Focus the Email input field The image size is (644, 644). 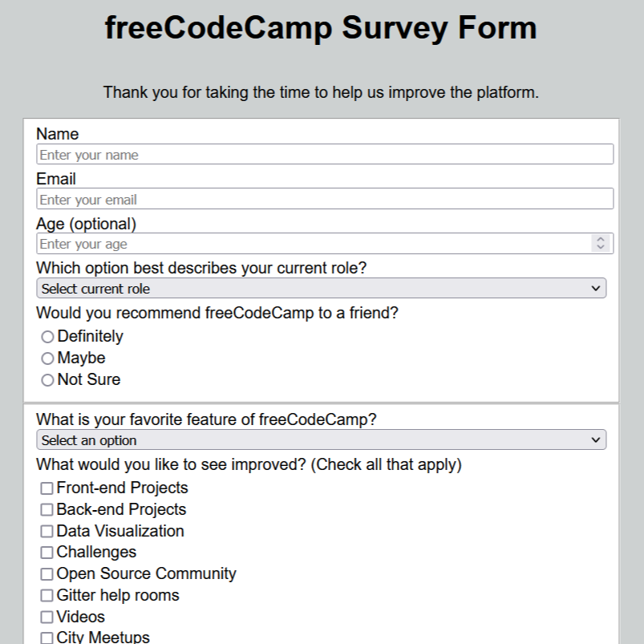pos(321,198)
